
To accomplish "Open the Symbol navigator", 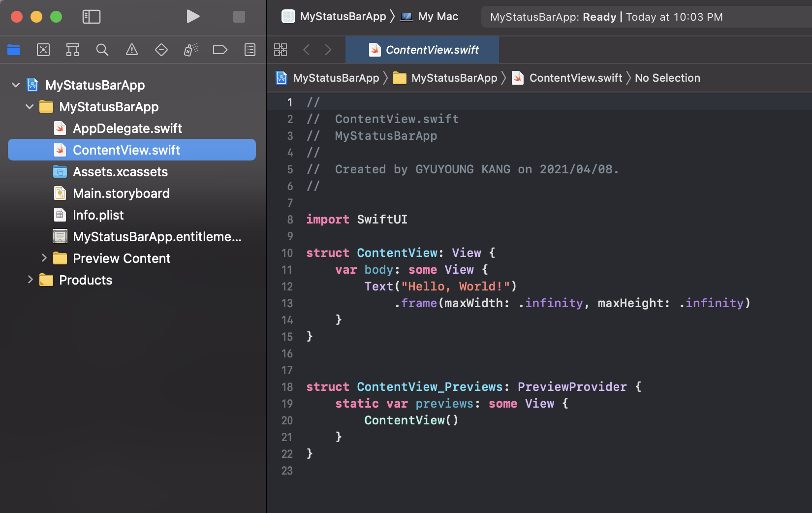I will pos(73,50).
